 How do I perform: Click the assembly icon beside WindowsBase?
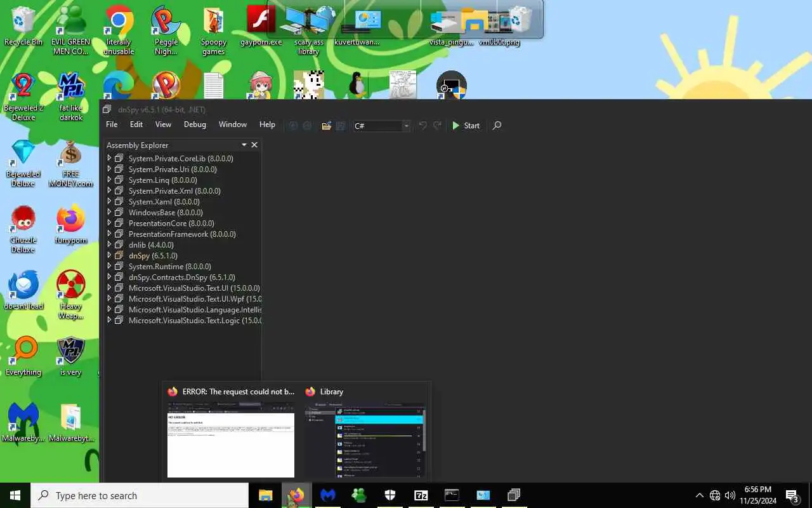[119, 212]
